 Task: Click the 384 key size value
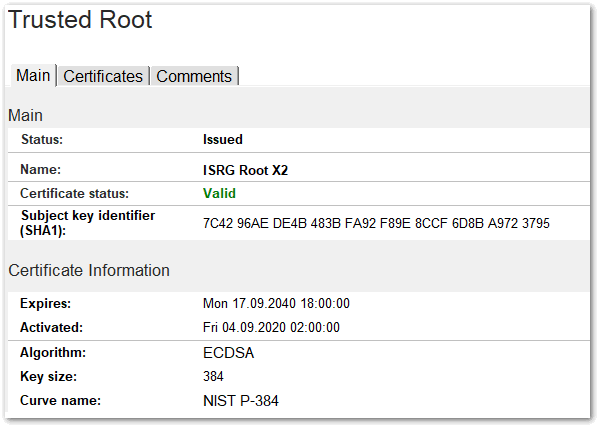click(x=213, y=376)
